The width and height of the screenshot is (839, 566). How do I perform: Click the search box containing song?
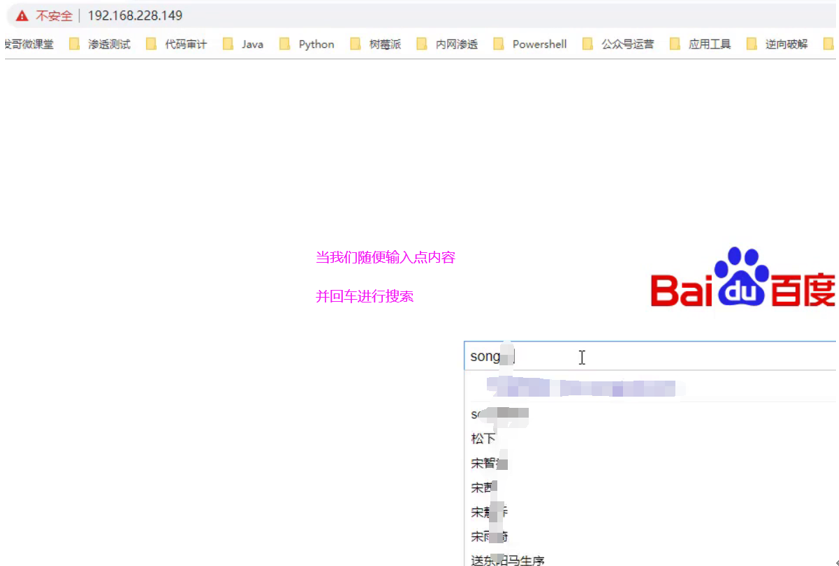pos(650,356)
